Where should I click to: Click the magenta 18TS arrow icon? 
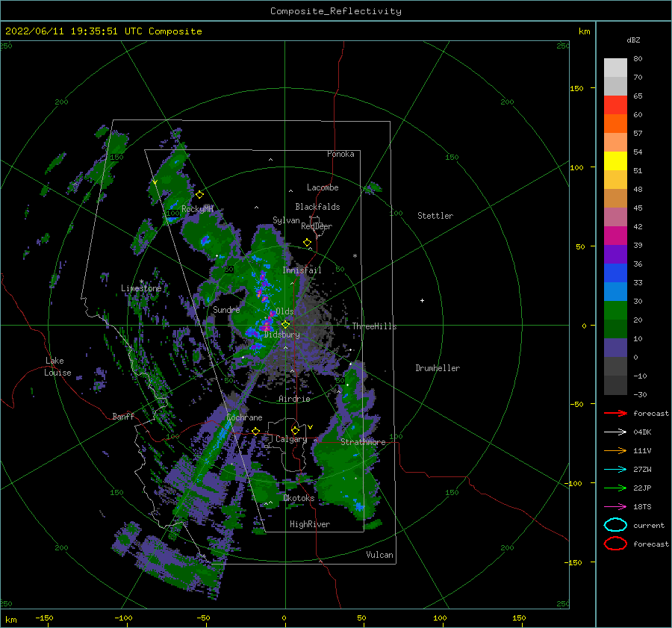point(615,507)
